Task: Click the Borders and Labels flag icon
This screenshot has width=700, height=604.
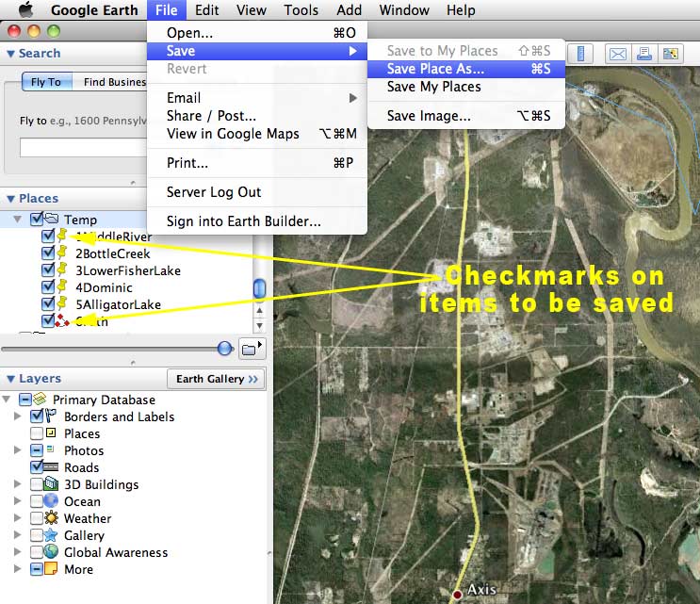Action: [x=51, y=416]
